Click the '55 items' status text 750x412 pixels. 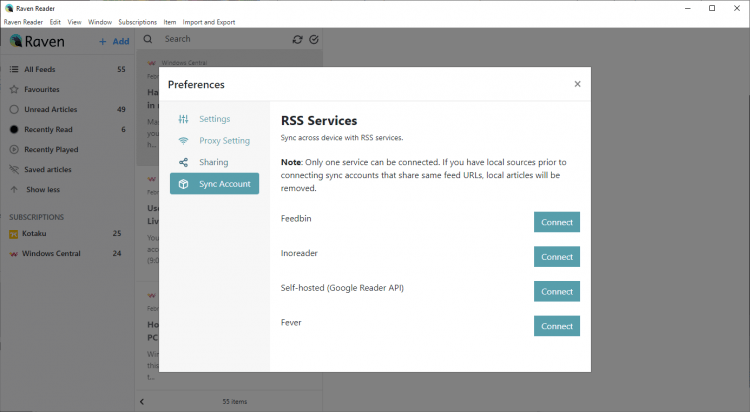pos(235,401)
